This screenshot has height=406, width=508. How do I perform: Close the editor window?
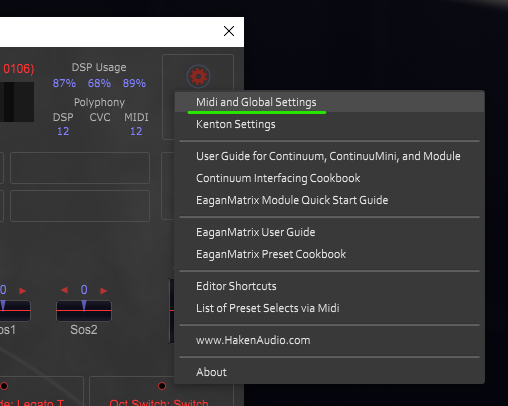pyautogui.click(x=229, y=31)
